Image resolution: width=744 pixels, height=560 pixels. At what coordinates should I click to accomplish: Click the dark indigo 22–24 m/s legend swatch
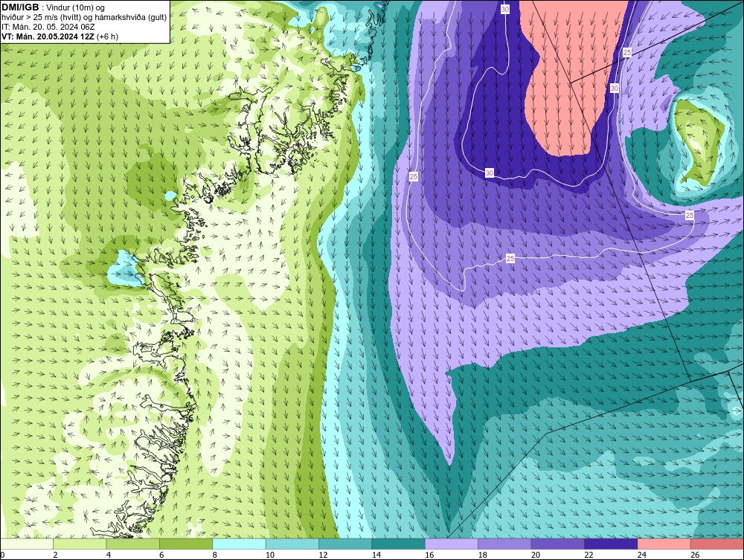tap(611, 544)
